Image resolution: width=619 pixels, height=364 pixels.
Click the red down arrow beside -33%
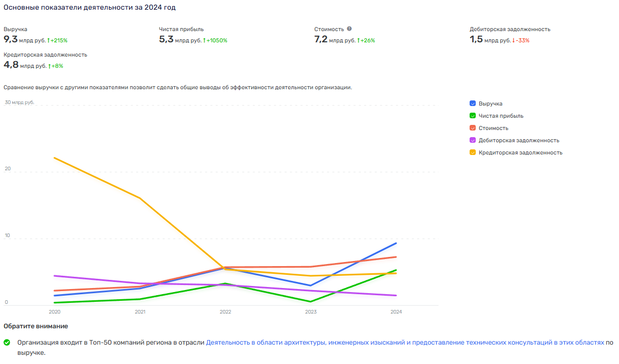tap(513, 40)
